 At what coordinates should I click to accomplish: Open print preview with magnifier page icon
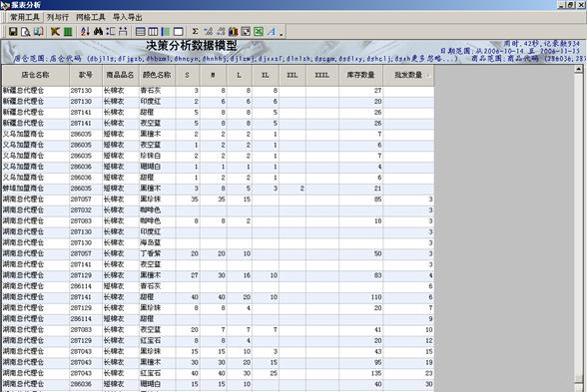[x=26, y=32]
